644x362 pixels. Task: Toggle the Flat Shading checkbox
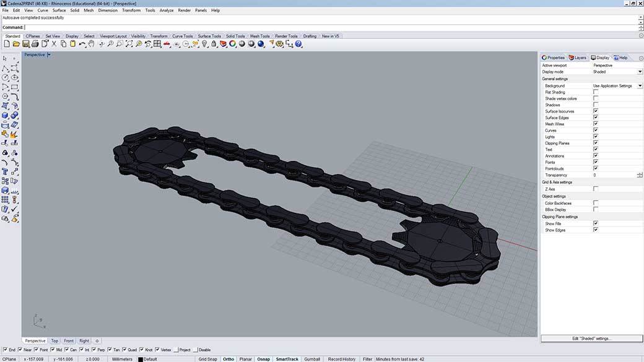[596, 92]
